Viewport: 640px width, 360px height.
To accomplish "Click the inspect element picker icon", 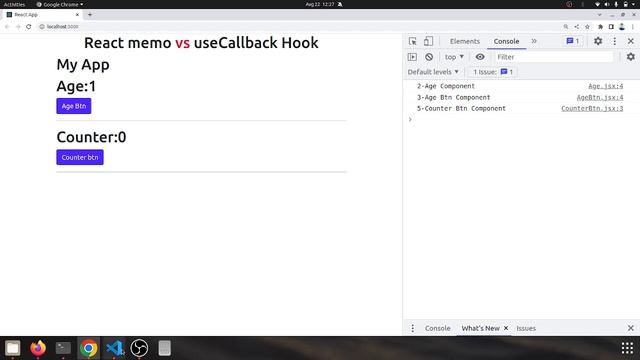I will pyautogui.click(x=413, y=41).
